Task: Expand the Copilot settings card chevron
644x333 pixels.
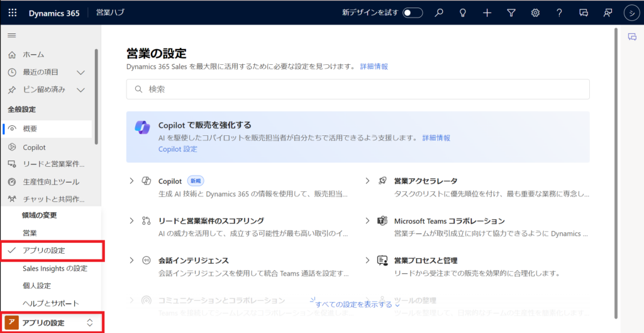Action: pos(131,181)
